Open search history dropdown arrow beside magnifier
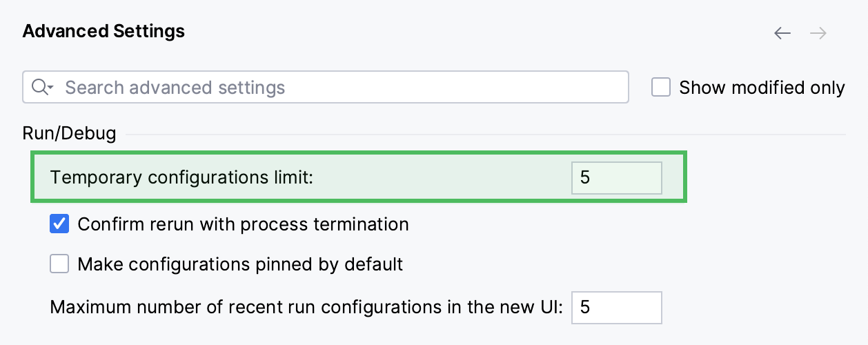This screenshot has height=345, width=868. (x=51, y=88)
